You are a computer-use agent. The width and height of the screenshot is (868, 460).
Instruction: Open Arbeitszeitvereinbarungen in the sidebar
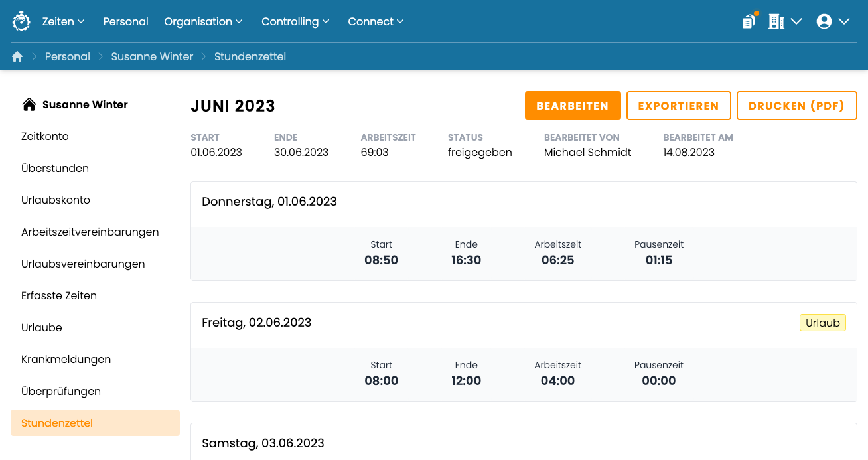click(x=95, y=232)
